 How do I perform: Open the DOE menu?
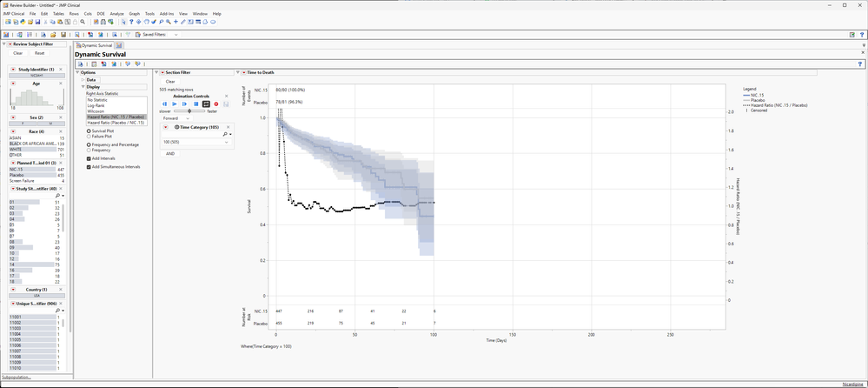pyautogui.click(x=101, y=13)
